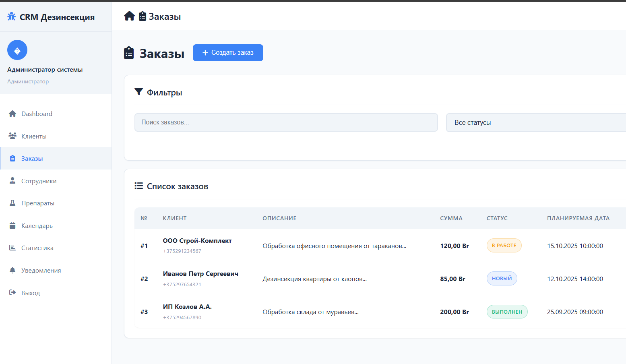626x364 pixels.
Task: Click the house icon next to Dashboard
Action: coord(12,114)
